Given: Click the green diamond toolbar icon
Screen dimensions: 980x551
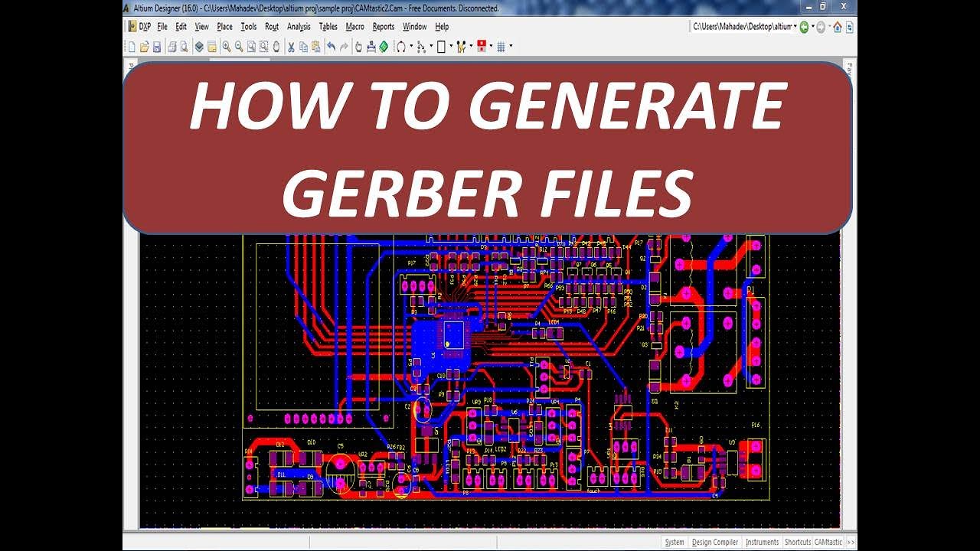Looking at the screenshot, I should [x=384, y=47].
